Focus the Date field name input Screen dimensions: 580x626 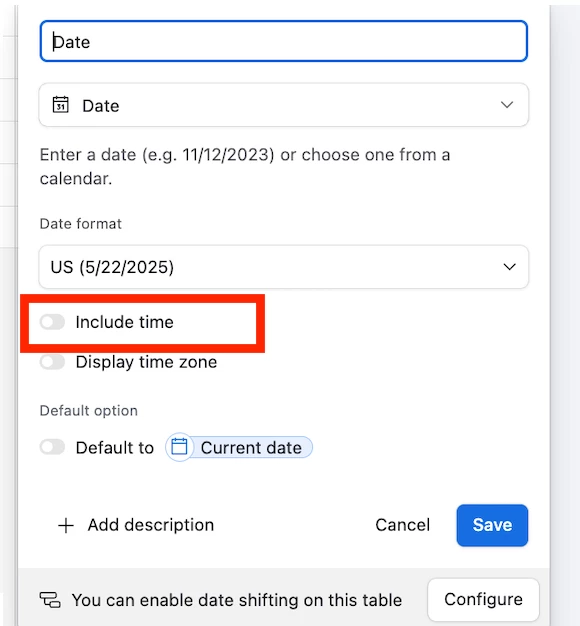tap(284, 41)
